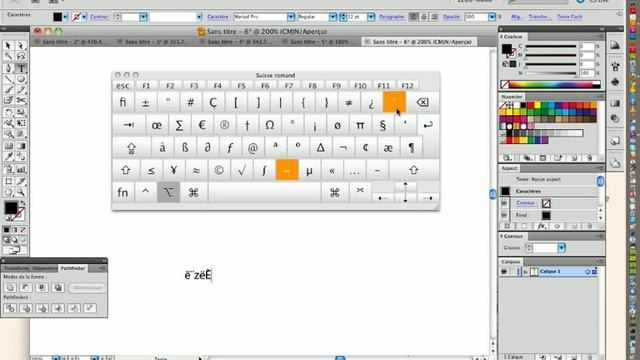Select the Pencil tool
The height and width of the screenshot is (360, 640).
tap(21, 90)
